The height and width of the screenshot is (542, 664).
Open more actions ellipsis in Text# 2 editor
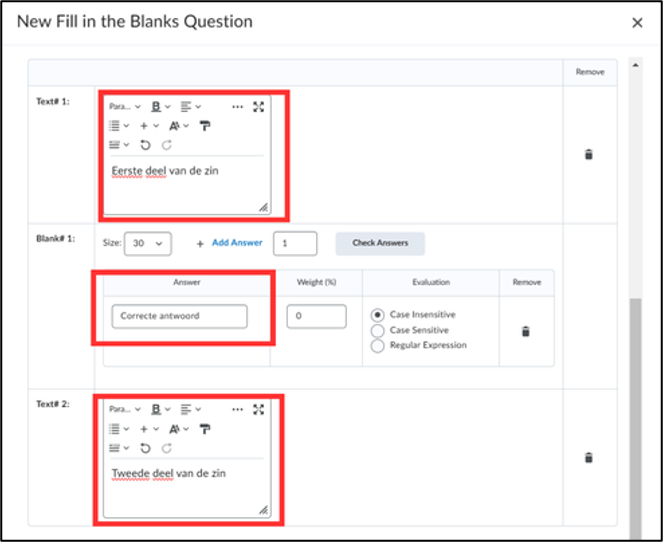[238, 409]
